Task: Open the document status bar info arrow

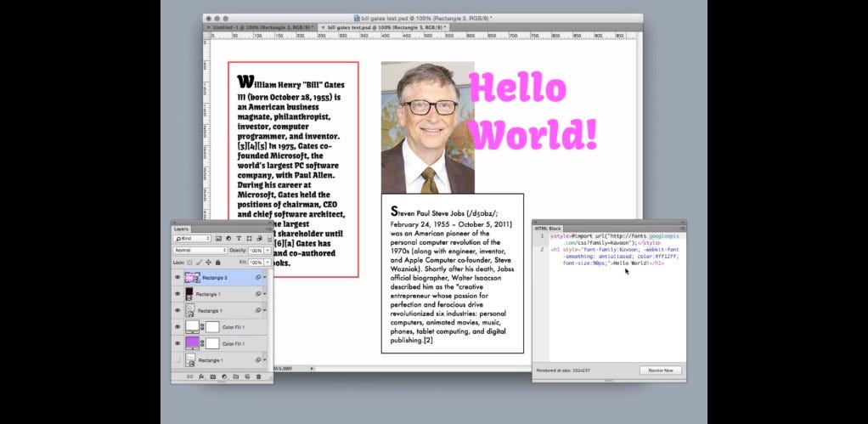Action: [312, 368]
